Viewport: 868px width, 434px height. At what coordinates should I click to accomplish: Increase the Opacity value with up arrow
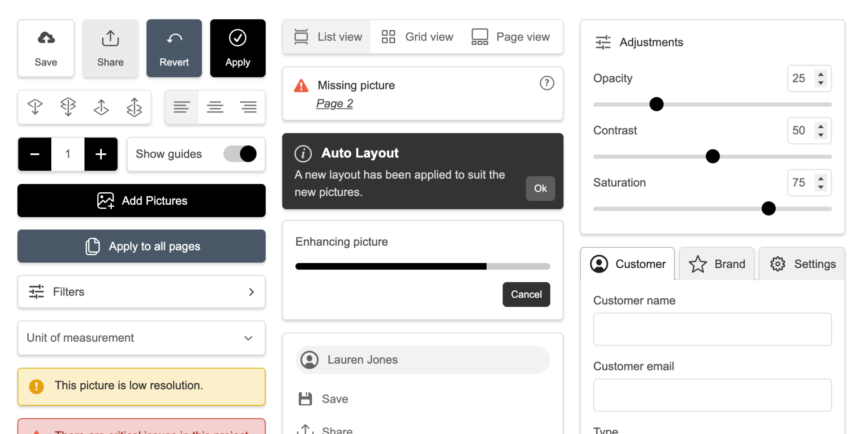821,74
